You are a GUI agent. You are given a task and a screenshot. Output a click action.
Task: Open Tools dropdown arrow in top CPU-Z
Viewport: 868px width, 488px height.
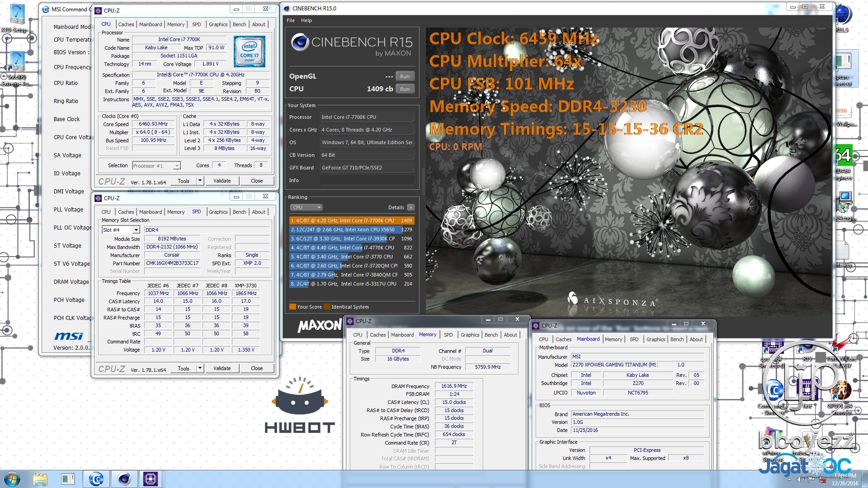[200, 181]
